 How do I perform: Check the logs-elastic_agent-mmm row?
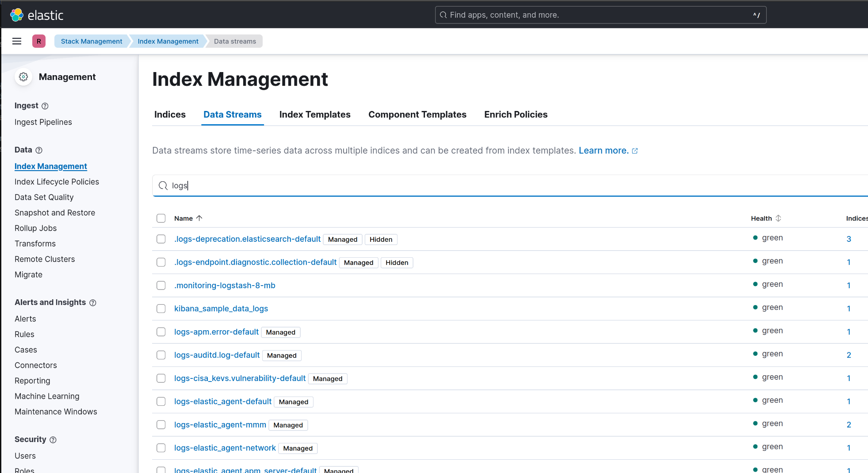161,425
